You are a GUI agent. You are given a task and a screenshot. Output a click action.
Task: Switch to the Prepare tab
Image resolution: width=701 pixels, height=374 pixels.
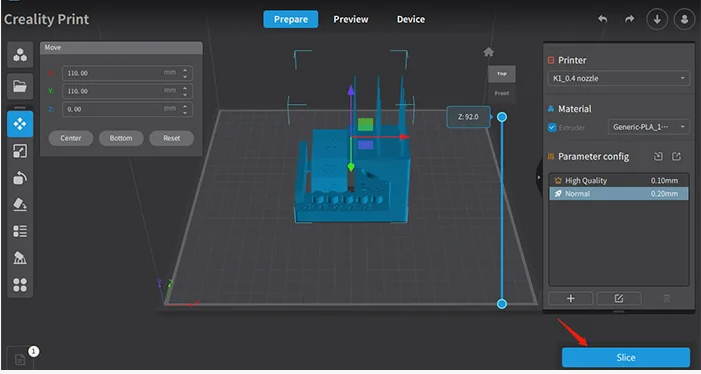(291, 19)
